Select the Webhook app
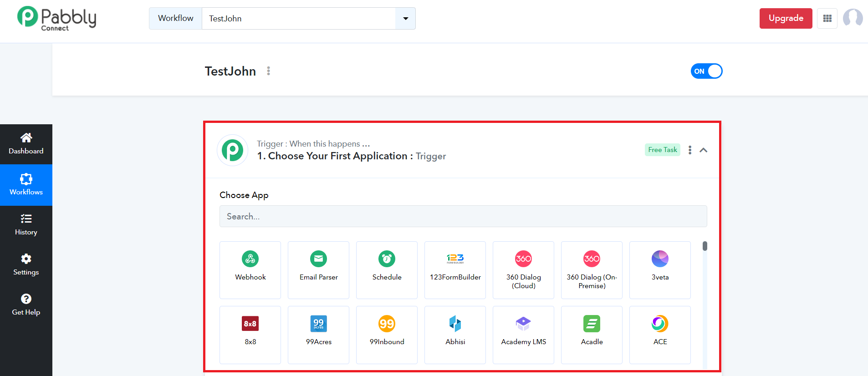Screen dimensions: 868x376 point(250,270)
